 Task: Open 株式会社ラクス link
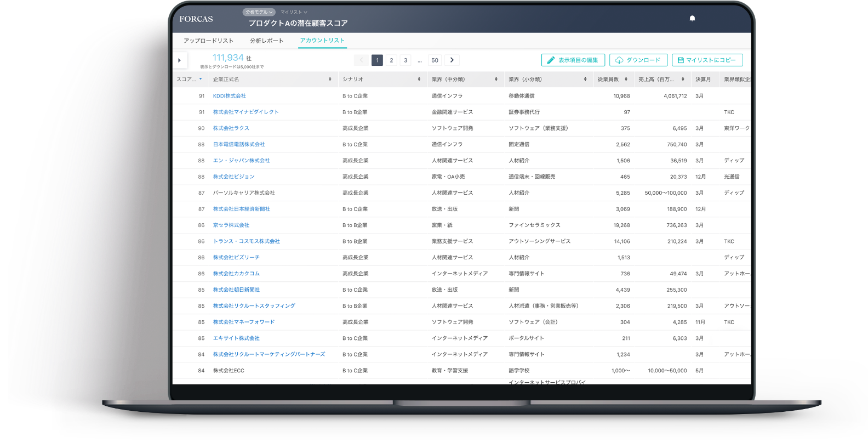click(231, 128)
